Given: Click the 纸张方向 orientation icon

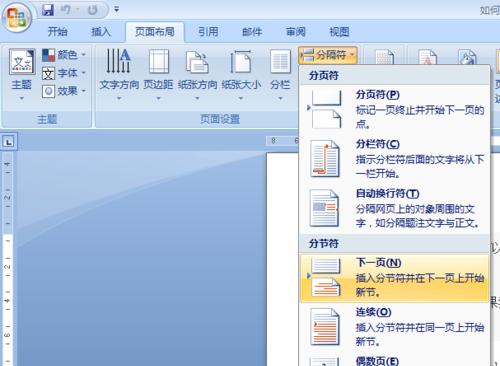Looking at the screenshot, I should point(197,62).
